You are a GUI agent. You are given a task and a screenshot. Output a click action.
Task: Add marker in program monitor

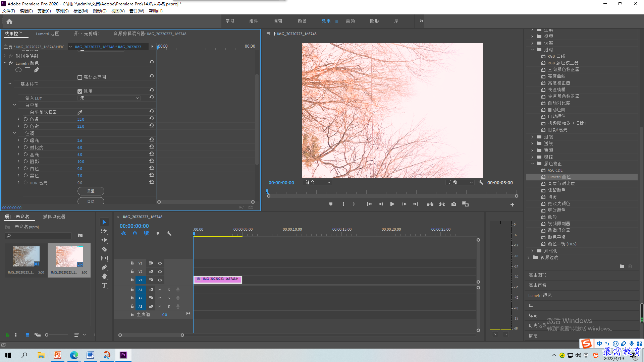tap(331, 204)
